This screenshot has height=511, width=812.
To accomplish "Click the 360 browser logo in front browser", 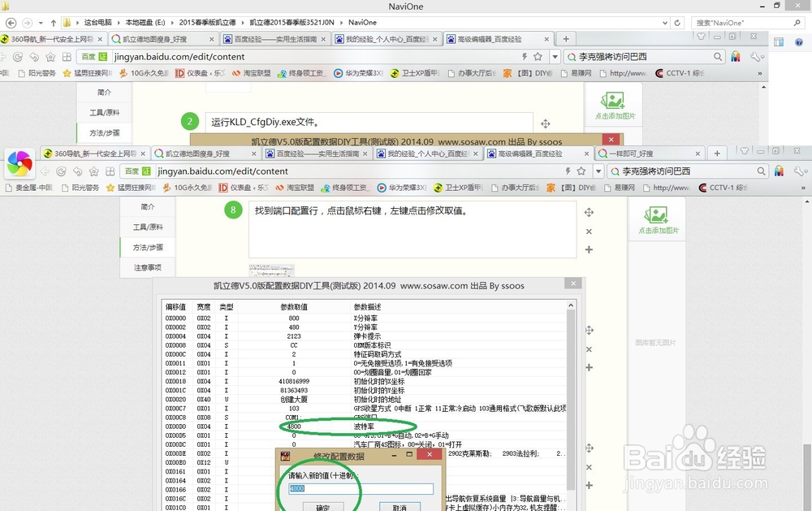I will point(19,163).
